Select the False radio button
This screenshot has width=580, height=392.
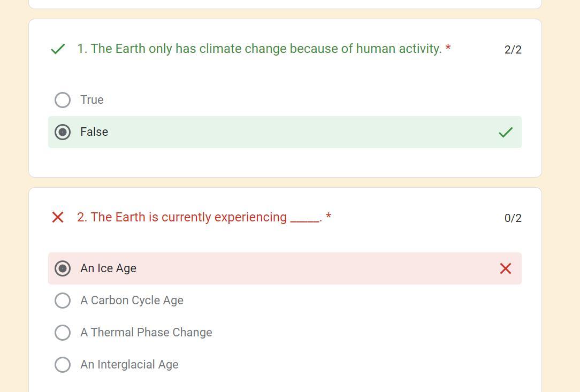63,132
